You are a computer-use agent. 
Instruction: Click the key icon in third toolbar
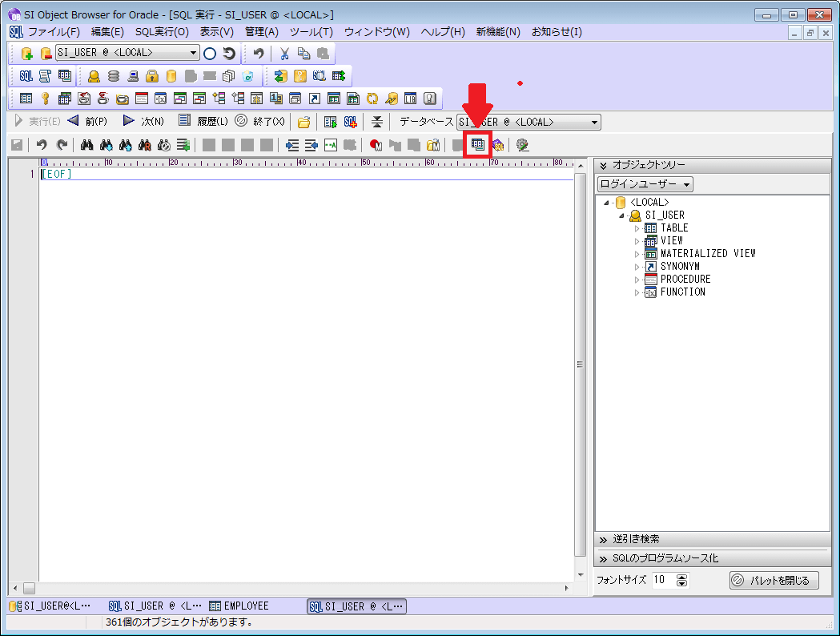(46, 99)
